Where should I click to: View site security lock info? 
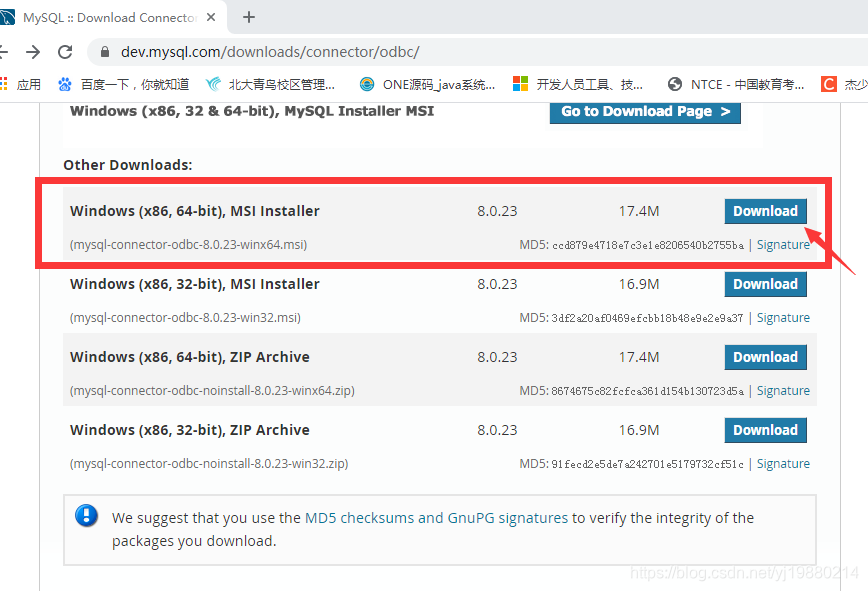pyautogui.click(x=105, y=52)
